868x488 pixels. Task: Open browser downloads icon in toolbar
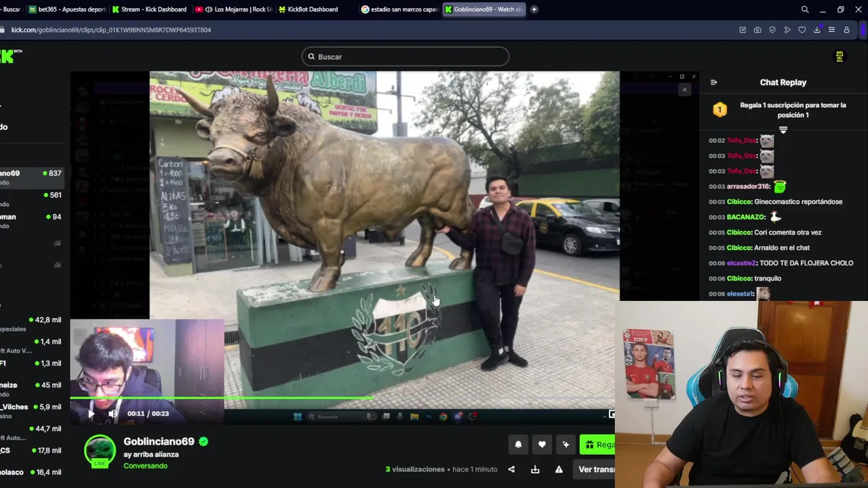pos(817,30)
